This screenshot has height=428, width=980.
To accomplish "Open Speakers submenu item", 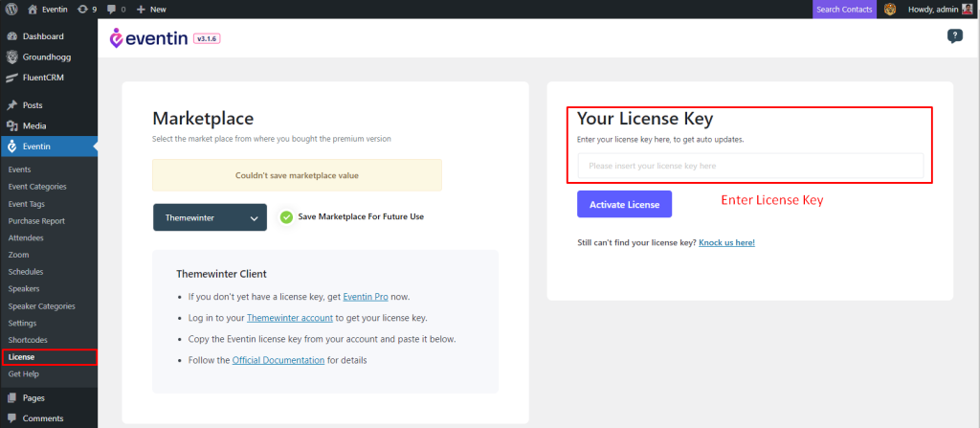I will tap(24, 288).
